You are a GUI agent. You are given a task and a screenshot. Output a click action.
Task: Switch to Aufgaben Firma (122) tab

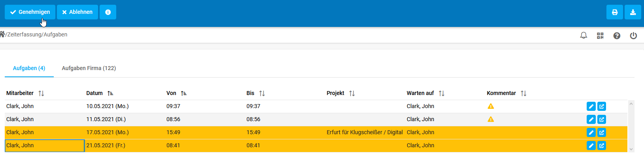[x=89, y=68]
